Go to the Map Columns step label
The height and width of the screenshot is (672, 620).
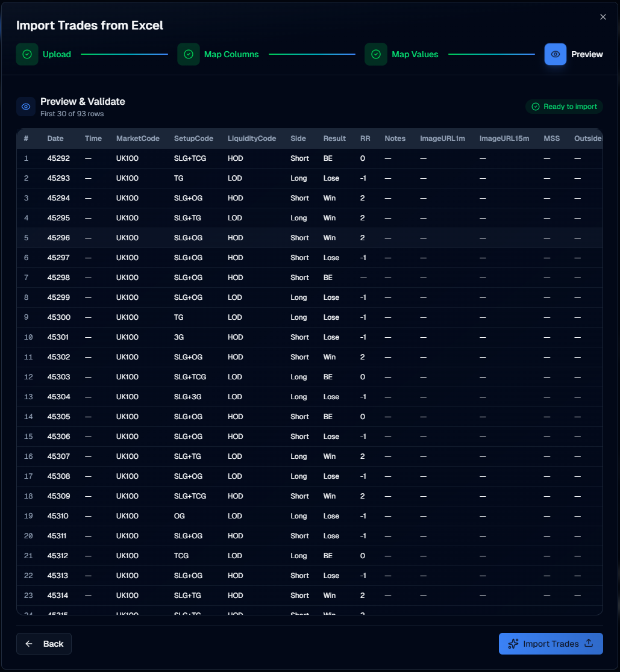click(x=231, y=54)
